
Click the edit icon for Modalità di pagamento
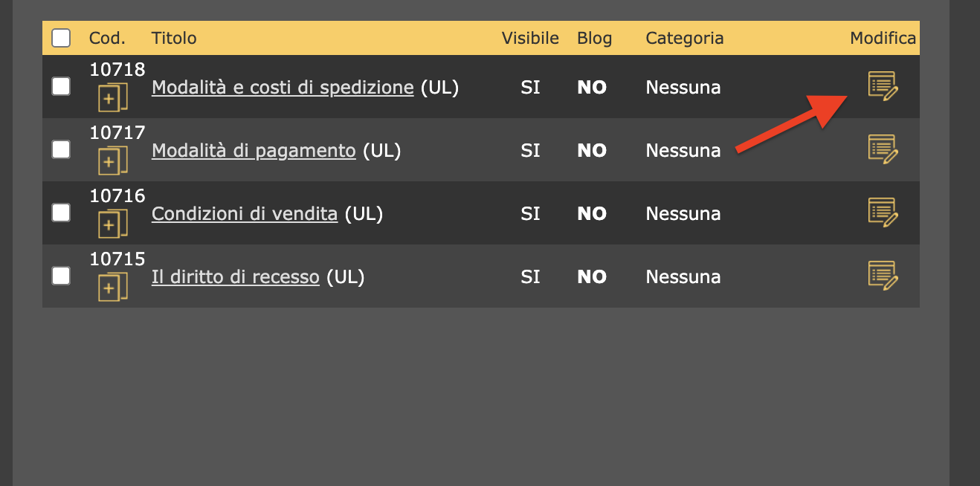(x=883, y=150)
